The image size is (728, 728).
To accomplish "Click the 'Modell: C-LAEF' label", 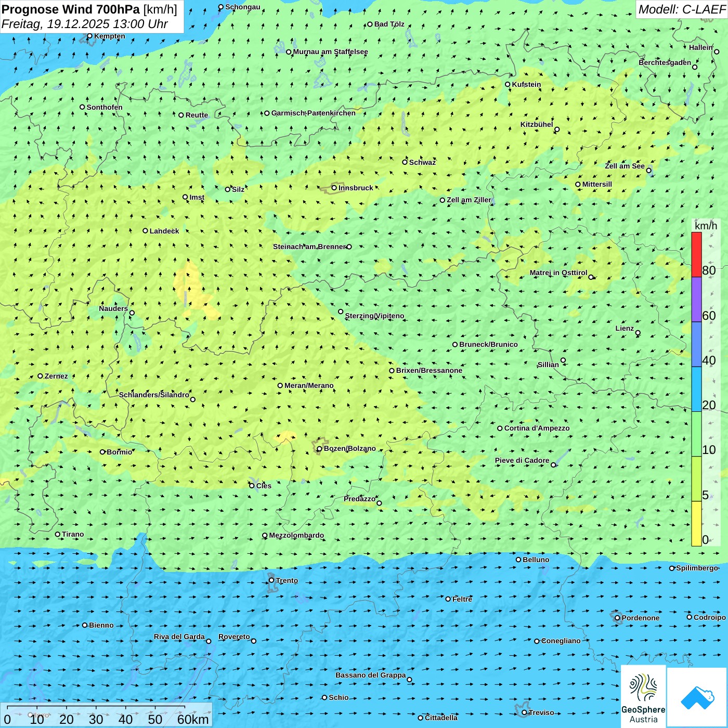I will tap(682, 9).
